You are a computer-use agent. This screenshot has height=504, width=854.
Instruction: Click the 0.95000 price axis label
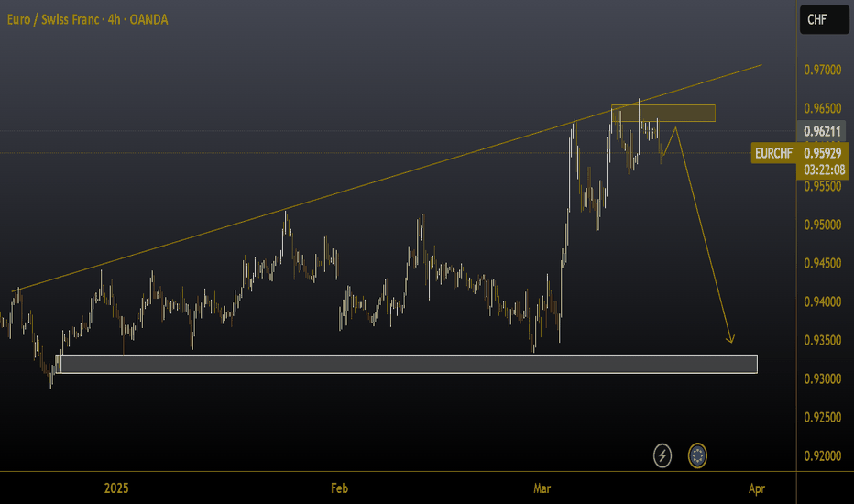(x=823, y=225)
